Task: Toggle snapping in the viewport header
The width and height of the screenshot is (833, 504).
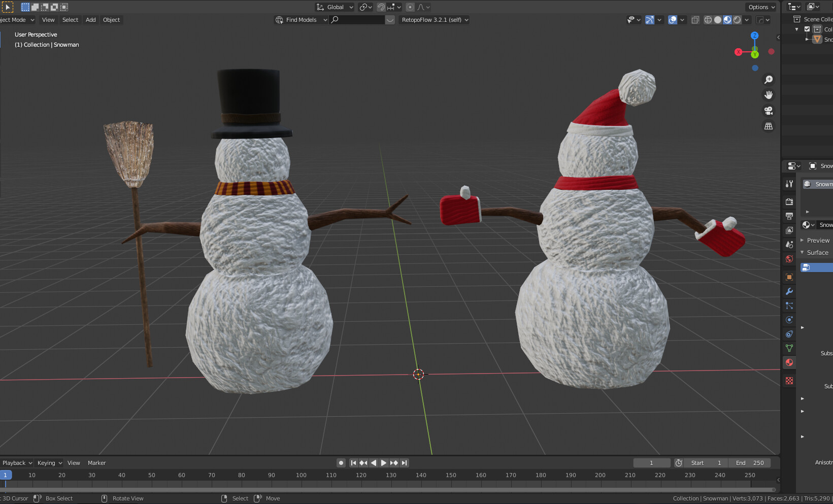Action: click(x=381, y=7)
